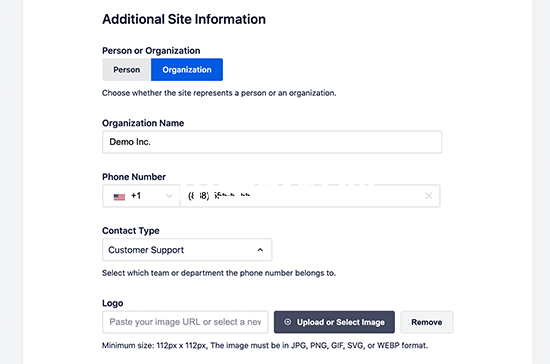Select the Person option
This screenshot has height=364, width=550.
point(127,70)
